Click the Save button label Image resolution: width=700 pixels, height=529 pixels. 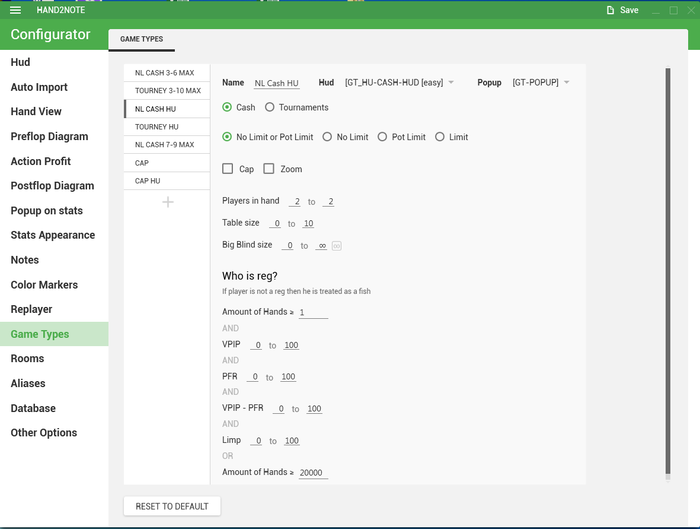pos(629,10)
